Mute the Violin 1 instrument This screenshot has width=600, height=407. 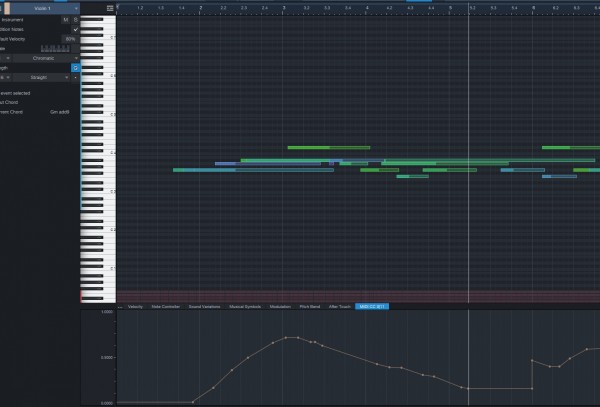[x=66, y=19]
